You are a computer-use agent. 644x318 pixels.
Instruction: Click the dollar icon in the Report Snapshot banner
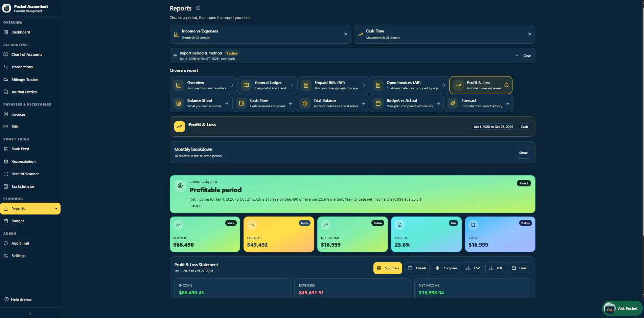[180, 186]
